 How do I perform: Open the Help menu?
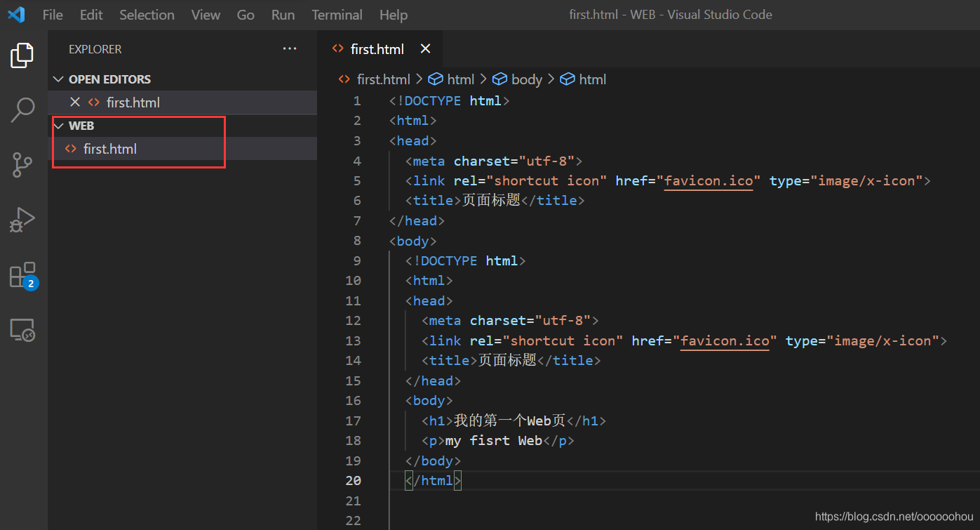click(394, 15)
